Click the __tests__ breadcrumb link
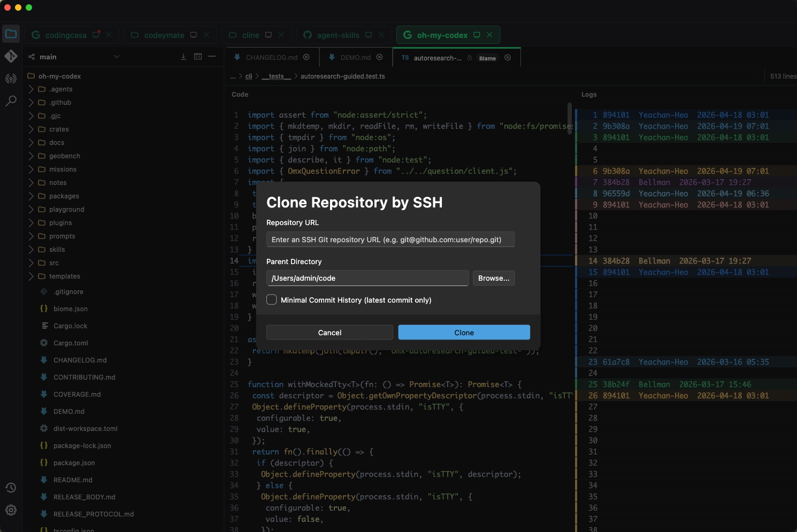The width and height of the screenshot is (797, 532). (x=276, y=76)
